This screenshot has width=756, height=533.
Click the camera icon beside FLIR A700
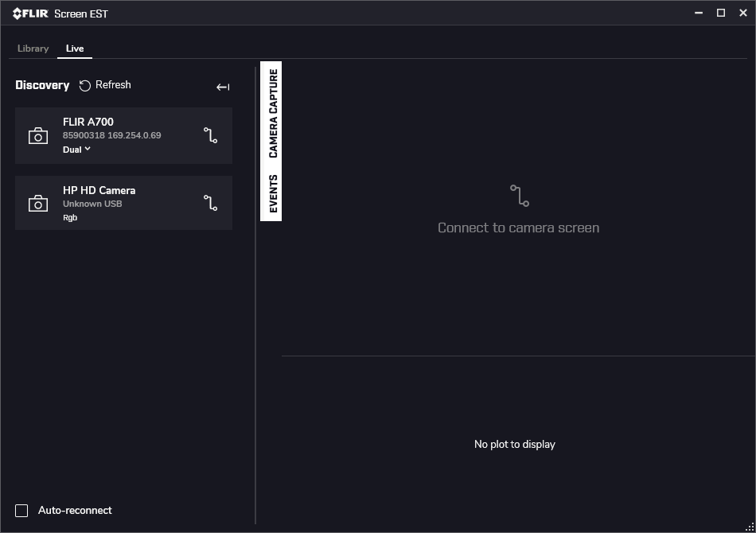38,136
